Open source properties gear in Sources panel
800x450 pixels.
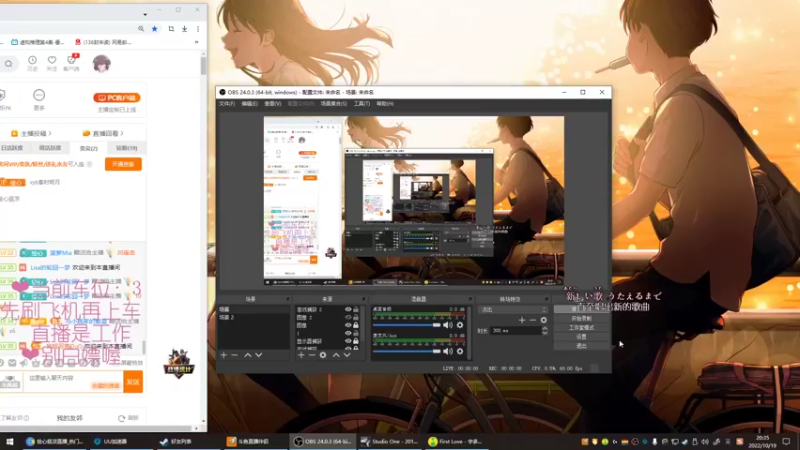(323, 355)
